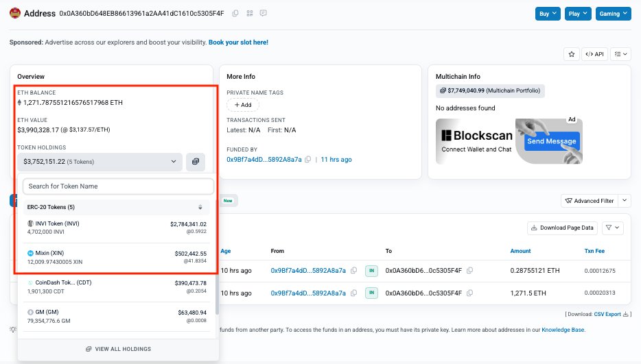Open the list options dropdown beside API

[620, 54]
